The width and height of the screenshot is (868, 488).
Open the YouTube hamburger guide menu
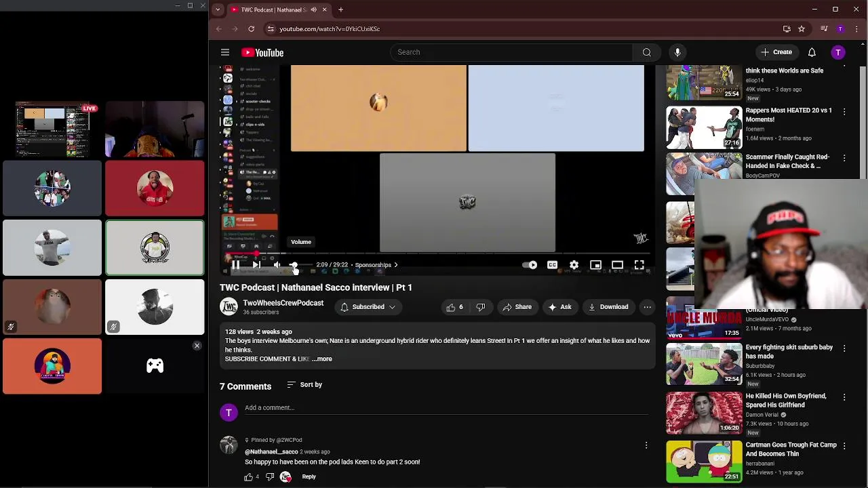225,52
